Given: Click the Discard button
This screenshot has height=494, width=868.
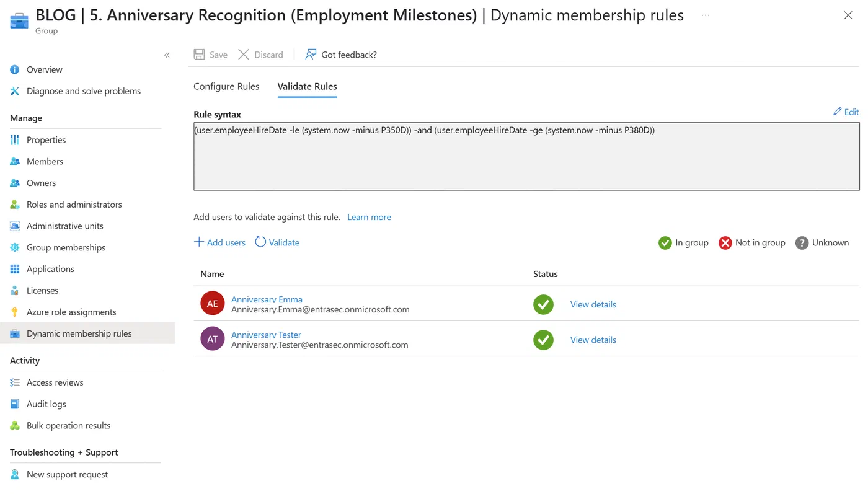Looking at the screenshot, I should (260, 55).
